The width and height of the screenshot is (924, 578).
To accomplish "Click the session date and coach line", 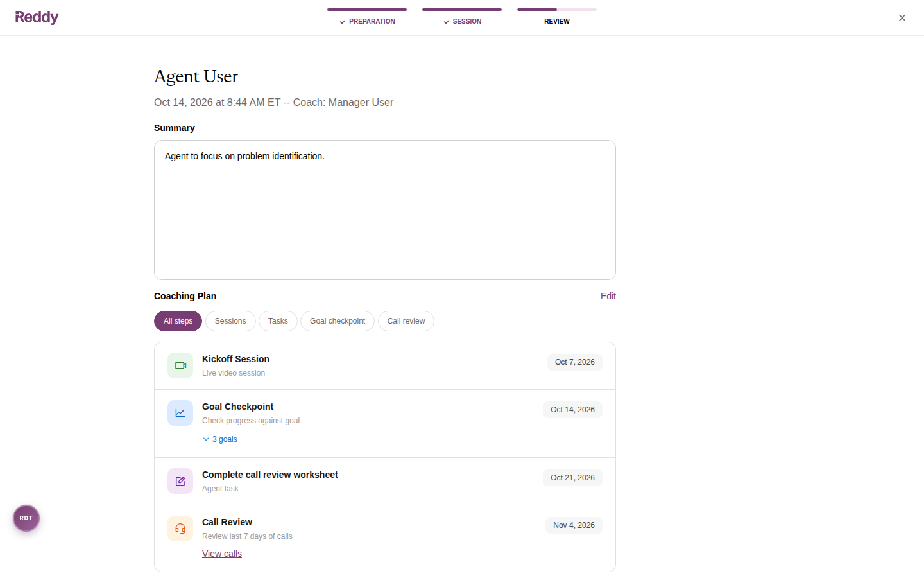I will coord(273,103).
